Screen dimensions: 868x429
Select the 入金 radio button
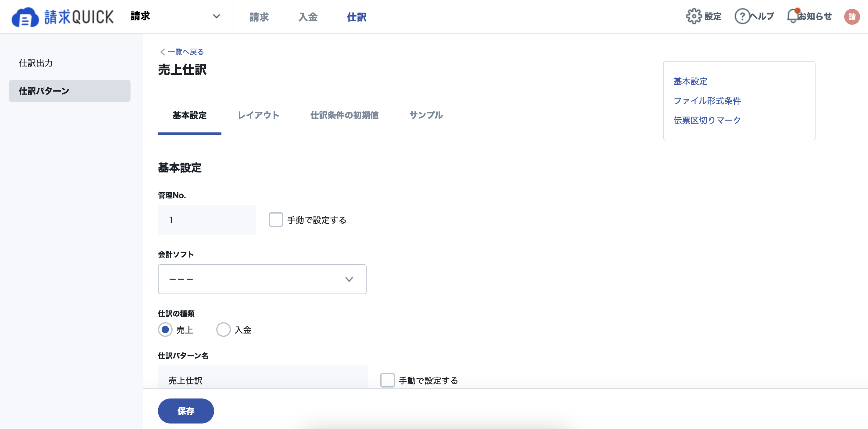(223, 330)
